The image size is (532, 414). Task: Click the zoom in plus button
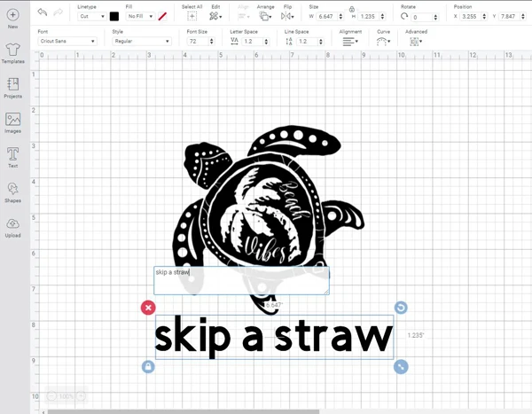(x=81, y=395)
